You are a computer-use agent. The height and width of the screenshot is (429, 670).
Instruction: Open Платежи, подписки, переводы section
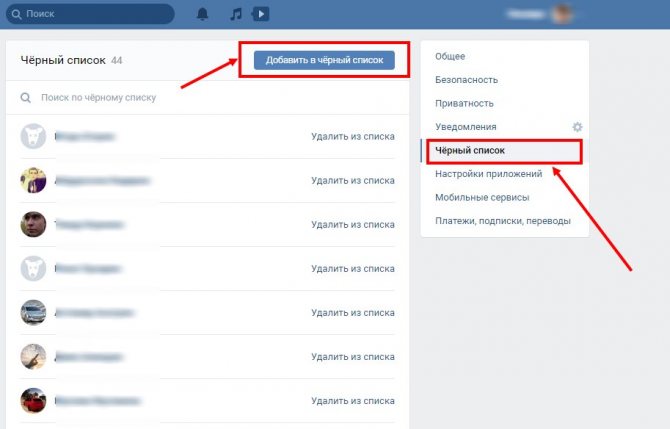503,221
